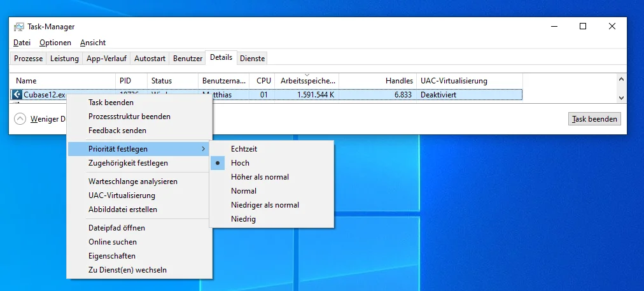Click the process list scroll up arrow
Viewport: 644px width, 291px height.
pyautogui.click(x=621, y=79)
